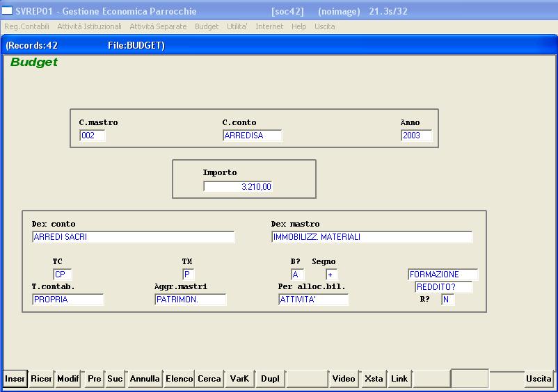Click the C.mastro label
Viewport: 558px width, 392px height.
click(98, 122)
